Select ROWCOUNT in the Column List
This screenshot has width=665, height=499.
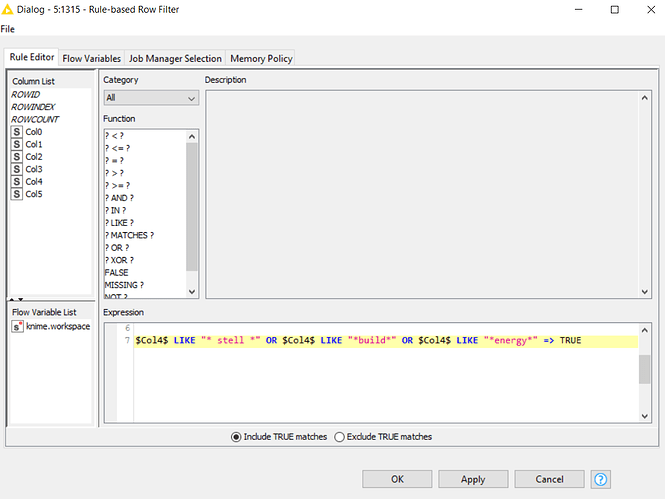(x=35, y=120)
